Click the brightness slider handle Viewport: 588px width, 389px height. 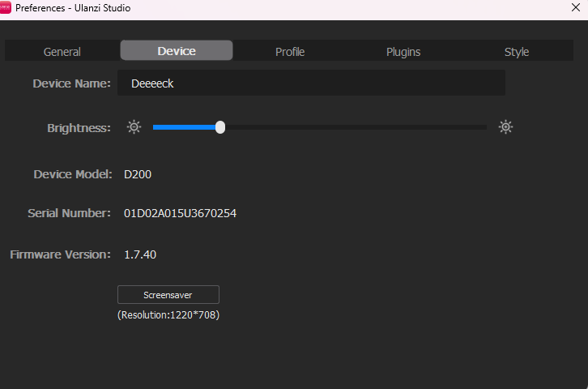(220, 127)
